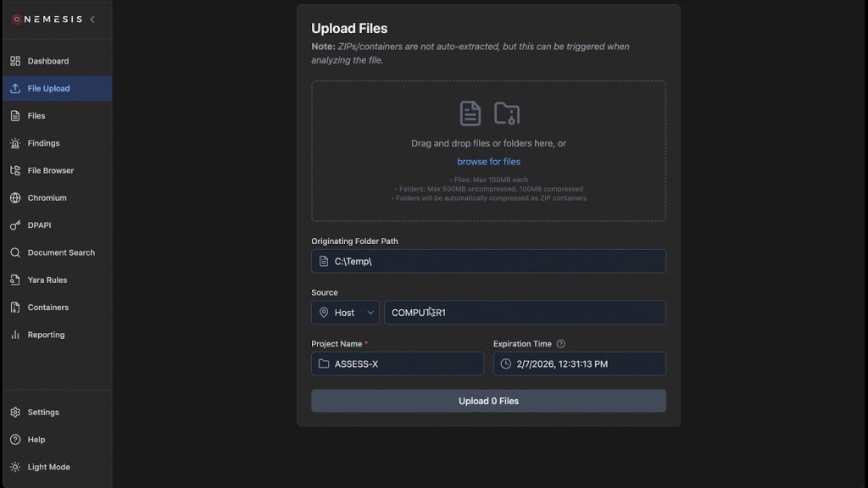Click the Expiration Time help icon
Image resolution: width=868 pixels, height=488 pixels.
coord(561,344)
